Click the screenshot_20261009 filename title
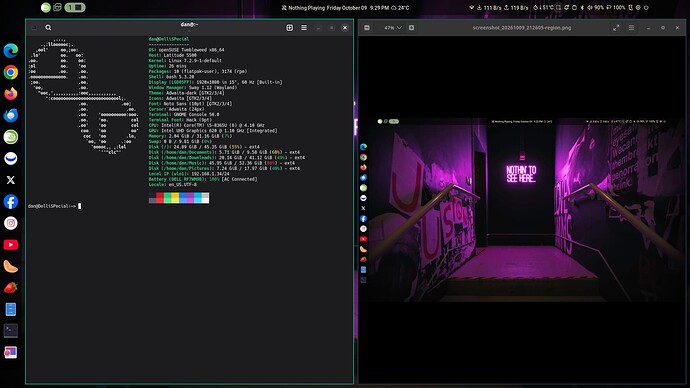 coord(522,28)
